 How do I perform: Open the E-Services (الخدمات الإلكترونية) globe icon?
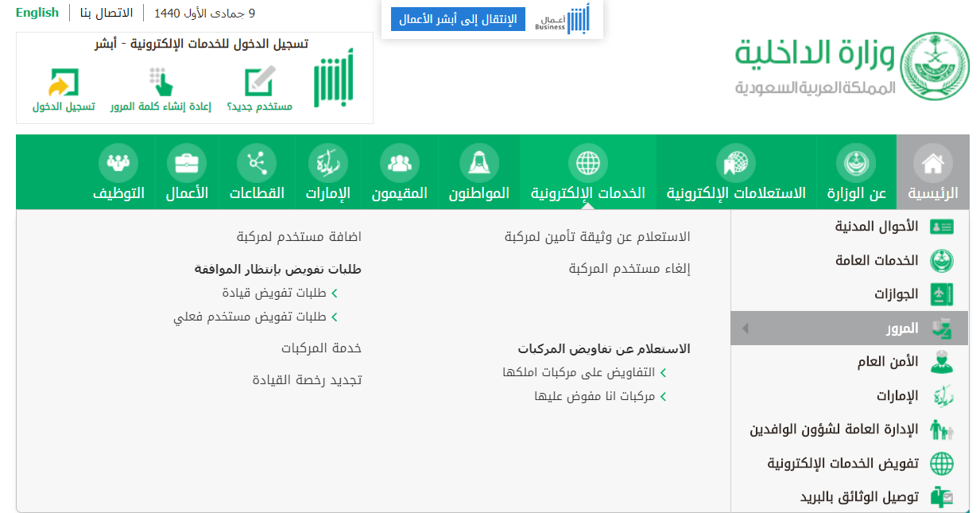point(587,163)
